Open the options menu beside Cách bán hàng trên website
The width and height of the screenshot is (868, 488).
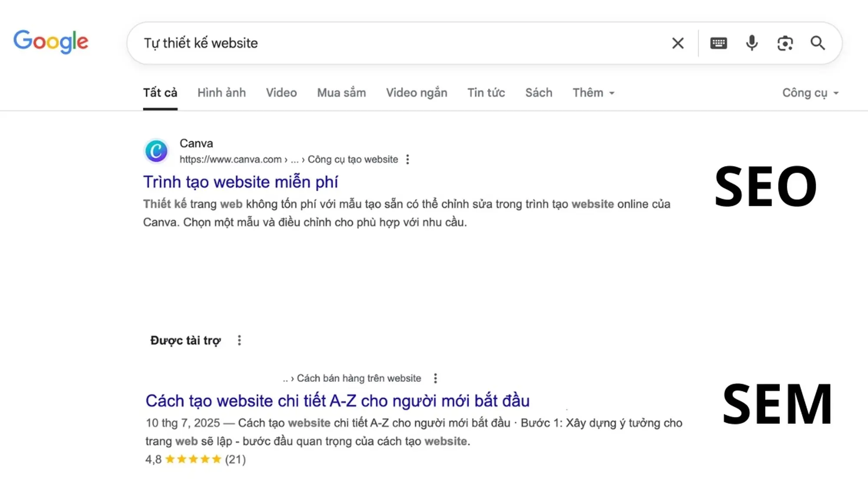[x=435, y=378]
